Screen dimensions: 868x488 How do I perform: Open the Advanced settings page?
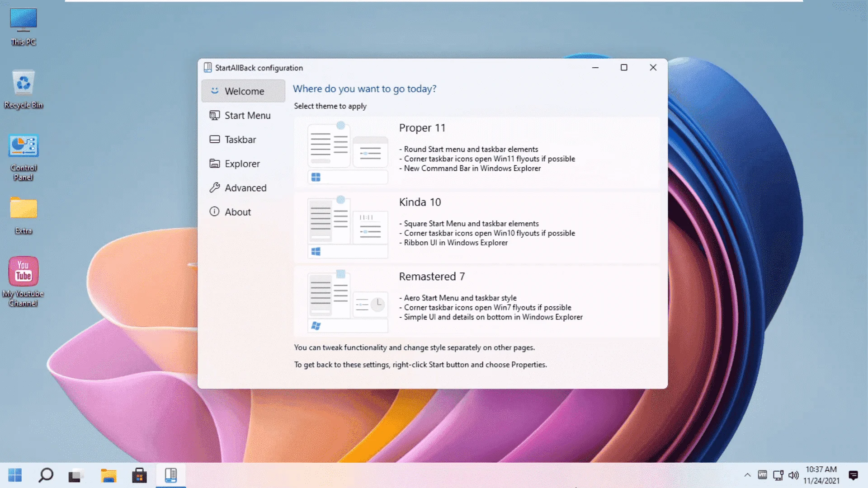click(243, 188)
